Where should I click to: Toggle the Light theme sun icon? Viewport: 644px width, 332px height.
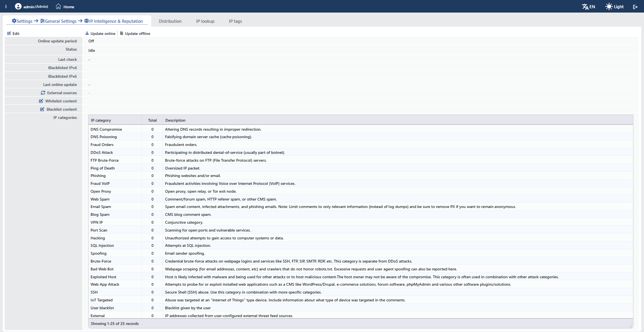point(609,7)
